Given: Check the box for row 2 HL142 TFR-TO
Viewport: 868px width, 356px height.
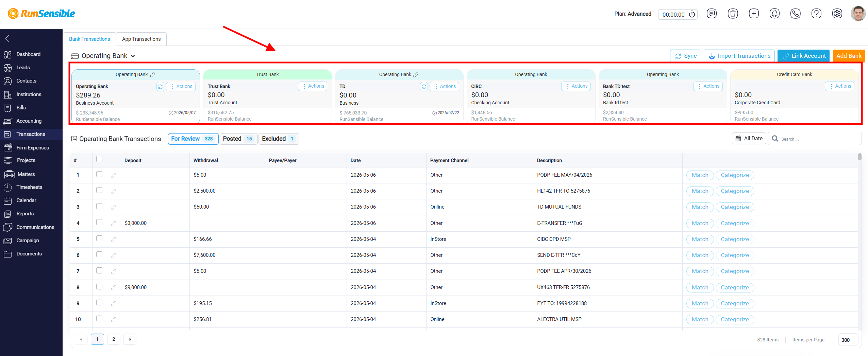Looking at the screenshot, I should pyautogui.click(x=99, y=190).
